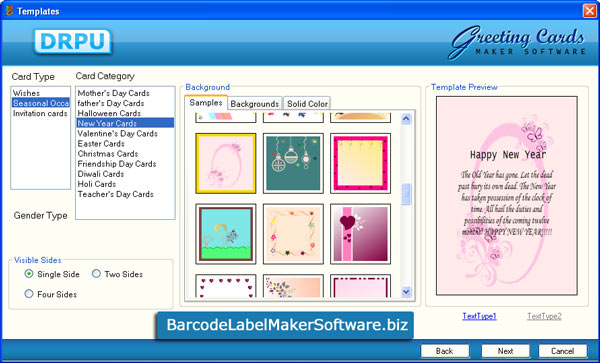Choose the peach floral border sample thumbnail
The height and width of the screenshot is (363, 600).
coord(293,234)
